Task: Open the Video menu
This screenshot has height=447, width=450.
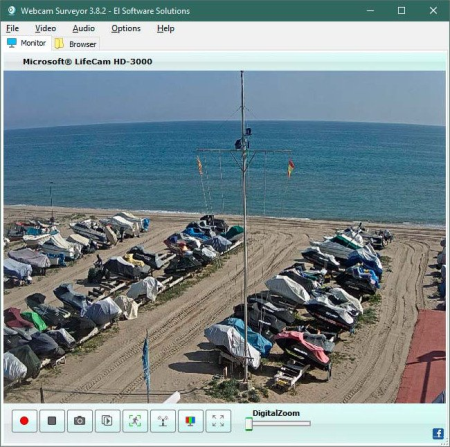Action: [46, 29]
